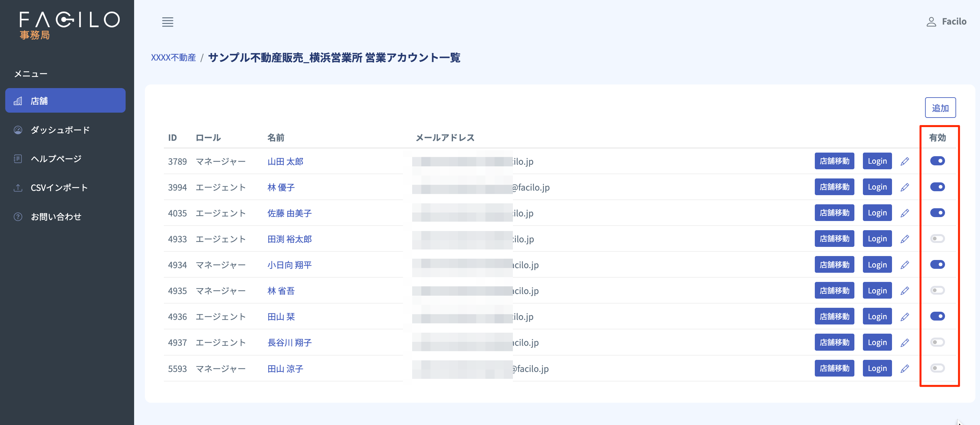The height and width of the screenshot is (425, 980).
Task: Open the 佐藤 由美子 name link
Action: [x=289, y=213]
